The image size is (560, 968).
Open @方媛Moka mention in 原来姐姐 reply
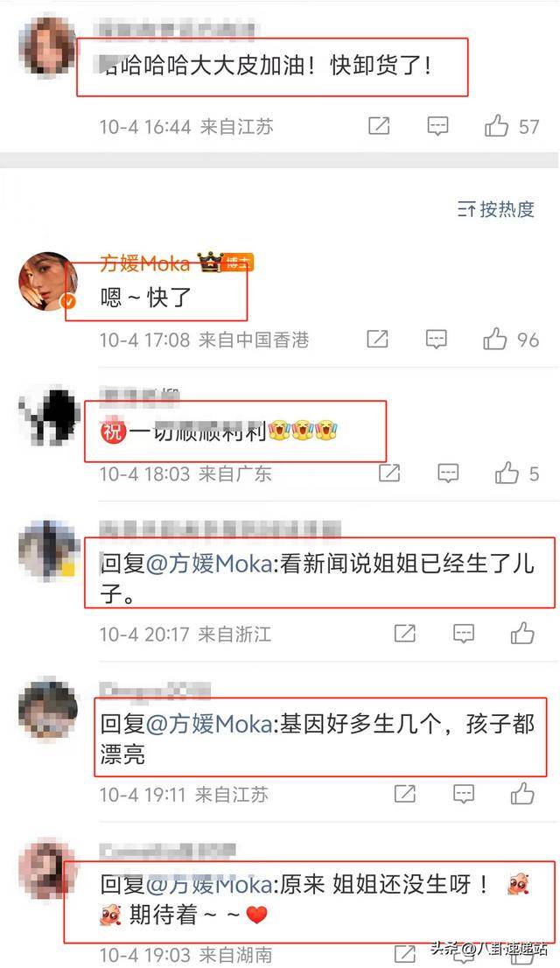(210, 885)
